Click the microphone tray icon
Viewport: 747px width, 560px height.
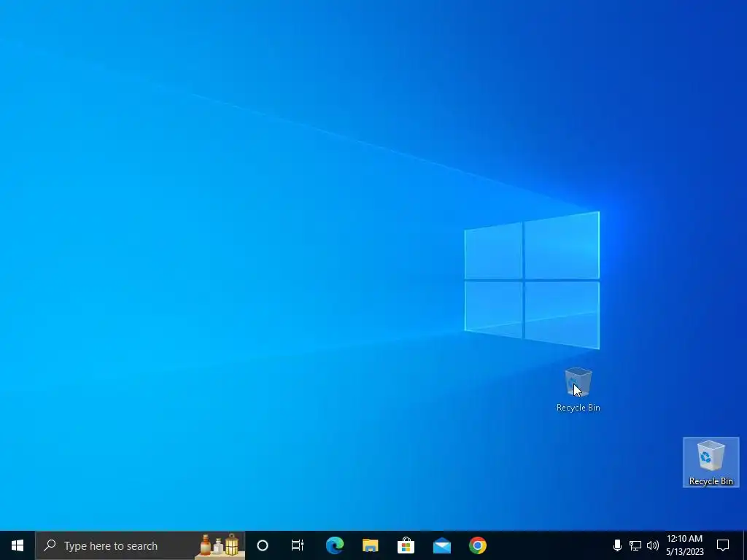click(x=617, y=545)
